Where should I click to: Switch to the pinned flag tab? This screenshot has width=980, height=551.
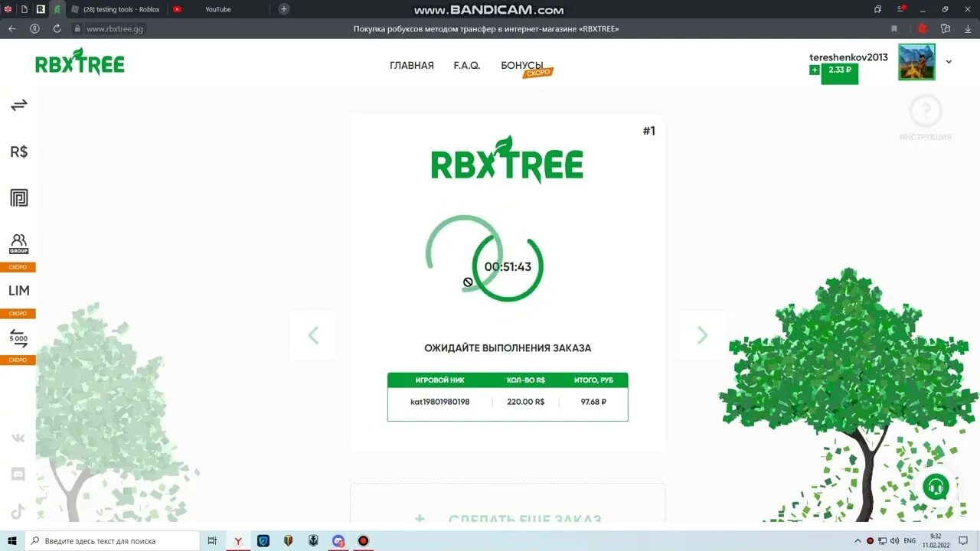pyautogui.click(x=8, y=9)
